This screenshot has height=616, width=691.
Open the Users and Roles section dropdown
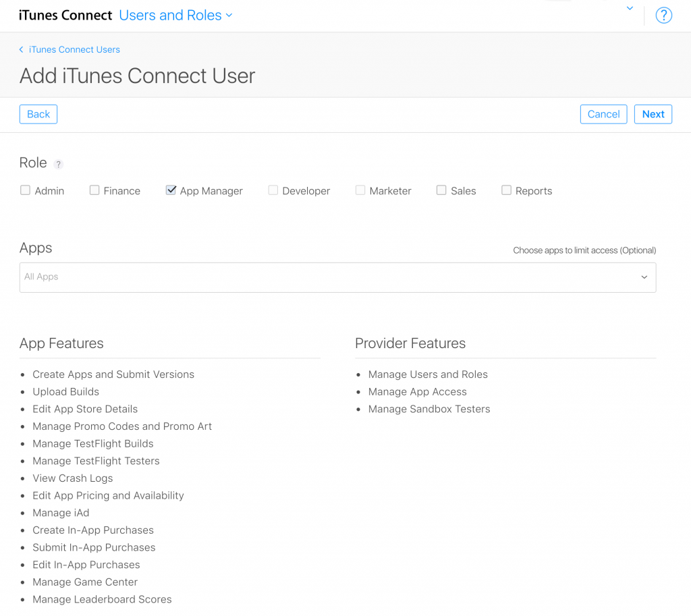[x=175, y=15]
